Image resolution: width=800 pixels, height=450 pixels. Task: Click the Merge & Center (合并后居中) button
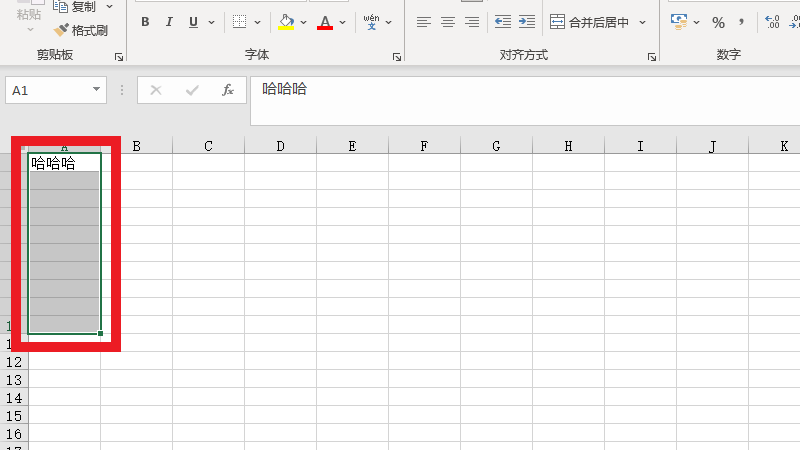pos(598,22)
